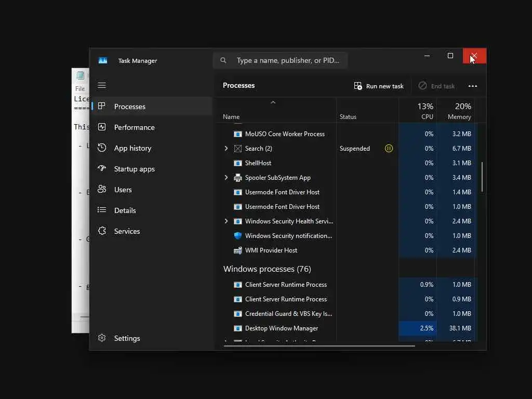This screenshot has height=399, width=532.
Task: Open the App history clock icon
Action: tap(102, 148)
